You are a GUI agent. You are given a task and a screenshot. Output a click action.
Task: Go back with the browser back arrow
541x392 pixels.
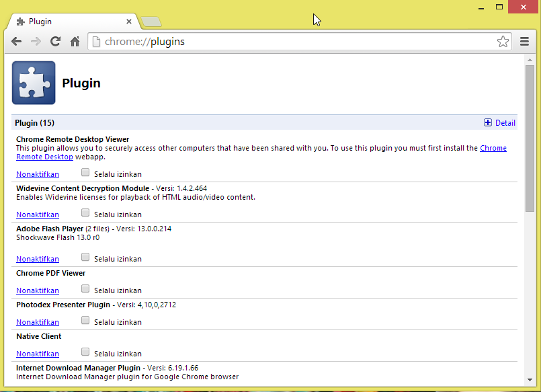coord(16,42)
